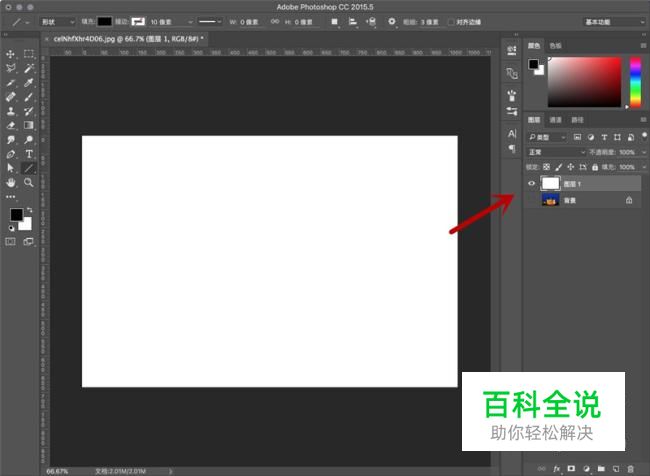Select the celNhfXhr4D06.jpg document tab
The height and width of the screenshot is (476, 650).
coord(129,39)
